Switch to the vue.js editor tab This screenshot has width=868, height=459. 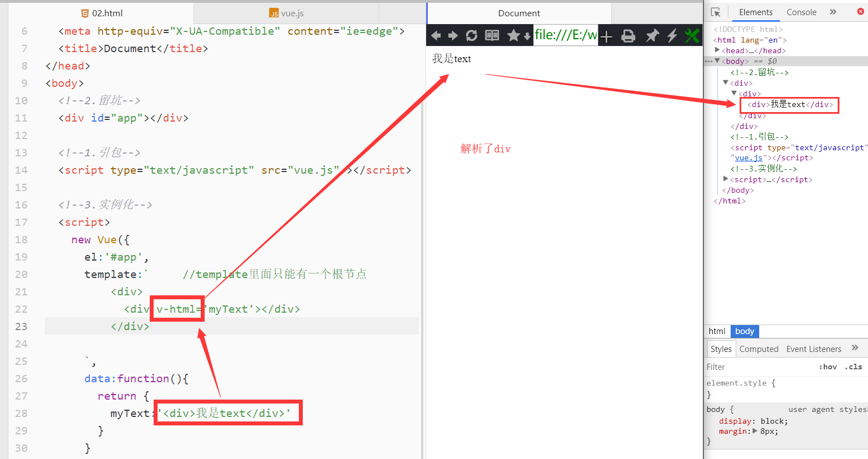point(286,13)
